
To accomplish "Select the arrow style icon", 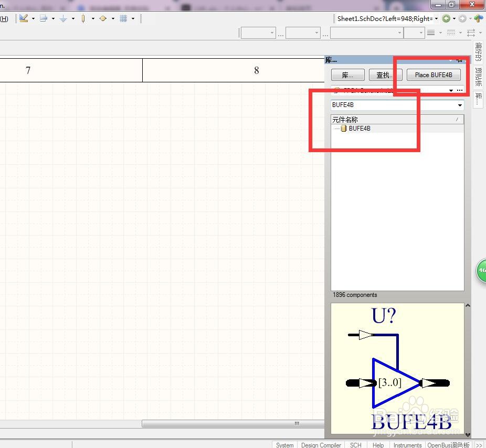I will click(x=471, y=33).
